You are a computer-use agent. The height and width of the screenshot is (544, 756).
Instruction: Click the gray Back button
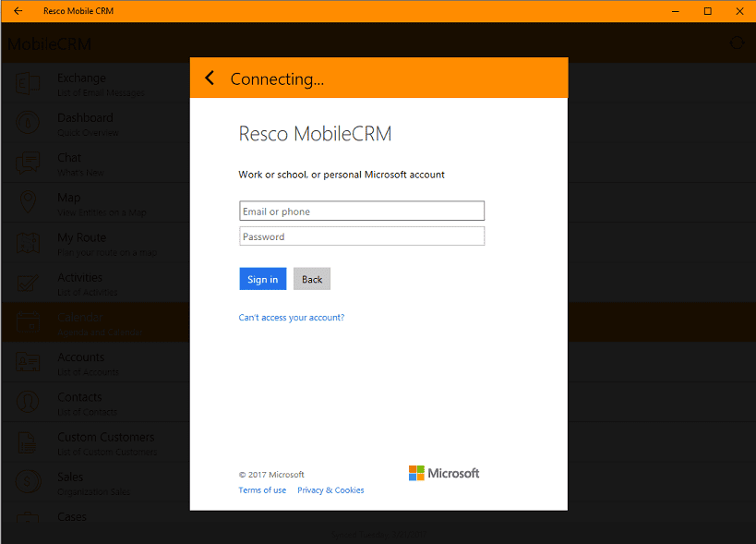312,279
